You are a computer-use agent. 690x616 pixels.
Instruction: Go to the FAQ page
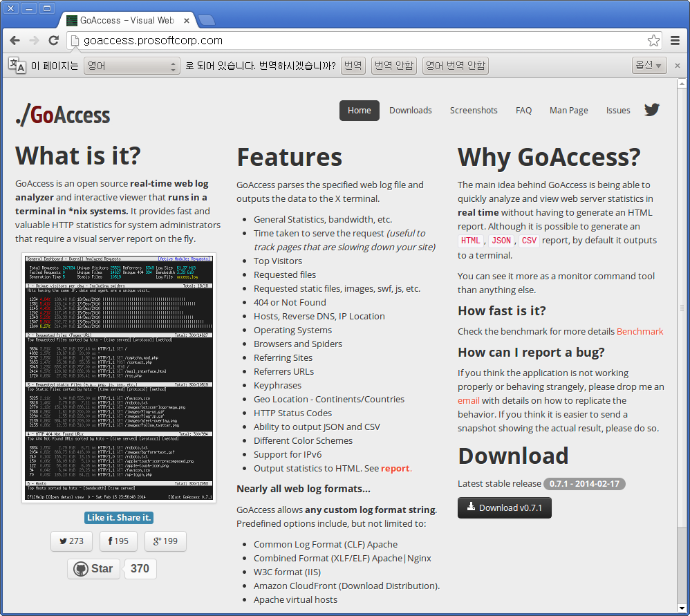click(x=523, y=111)
